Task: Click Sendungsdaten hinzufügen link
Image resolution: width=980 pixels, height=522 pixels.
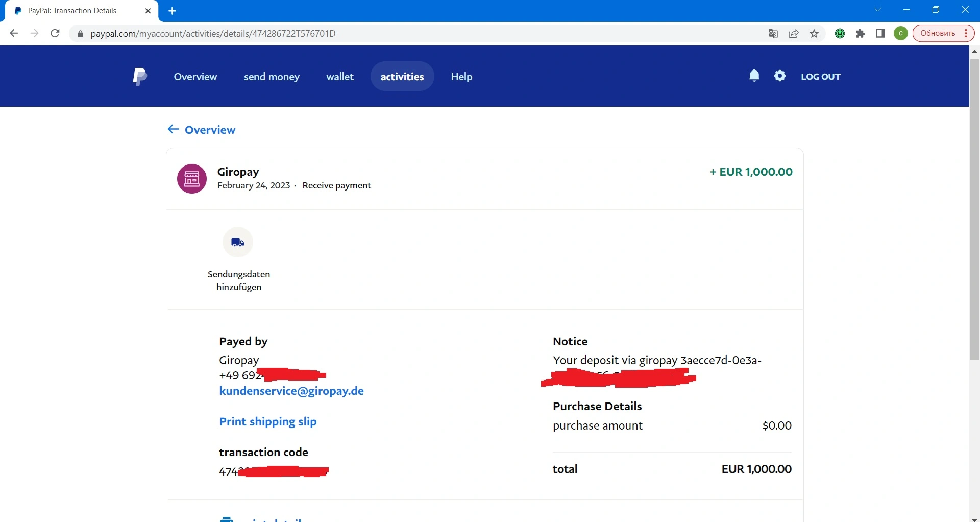Action: (x=239, y=280)
